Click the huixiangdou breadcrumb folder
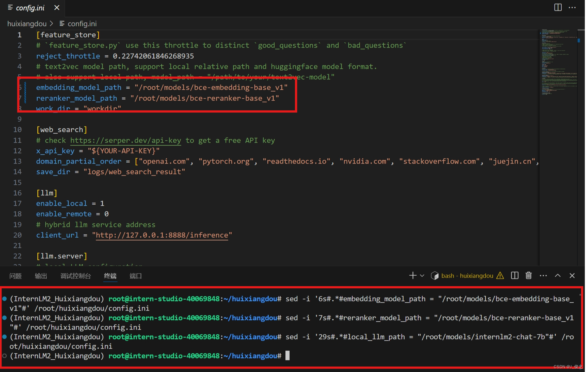Image resolution: width=588 pixels, height=372 pixels. coord(27,24)
